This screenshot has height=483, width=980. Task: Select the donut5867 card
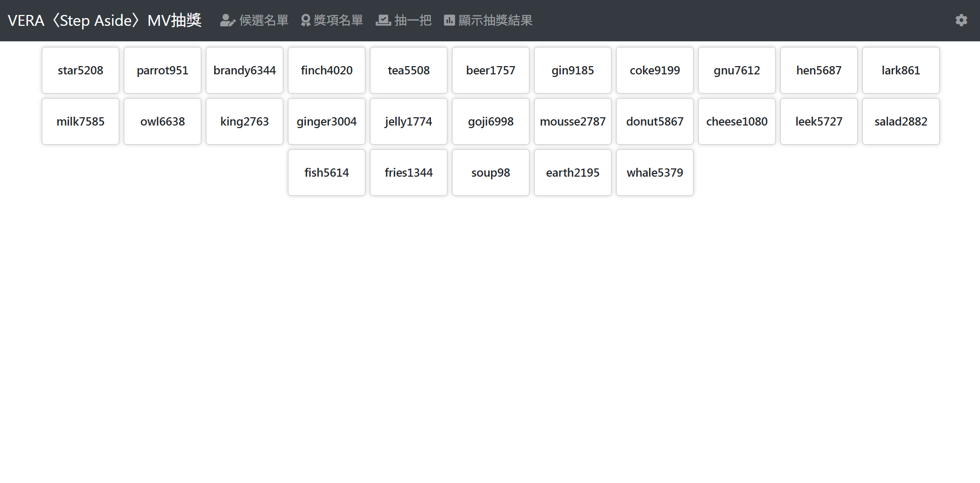tap(655, 121)
